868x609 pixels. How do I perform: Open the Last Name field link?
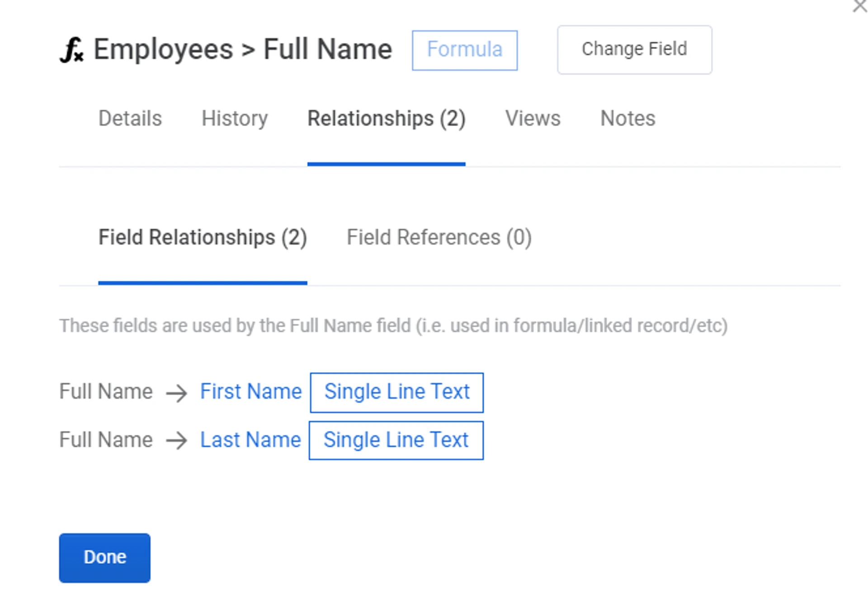point(250,440)
